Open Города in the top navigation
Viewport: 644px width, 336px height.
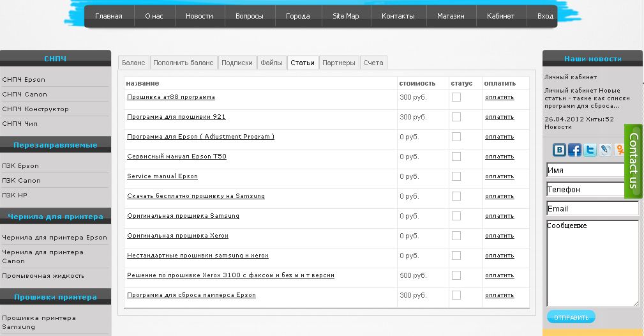tap(298, 16)
